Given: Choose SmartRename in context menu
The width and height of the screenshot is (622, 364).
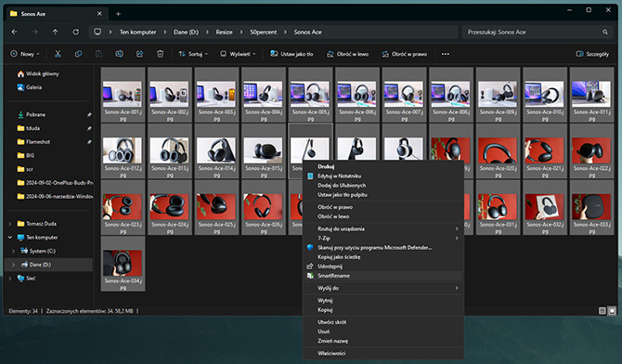Looking at the screenshot, I should pos(383,276).
